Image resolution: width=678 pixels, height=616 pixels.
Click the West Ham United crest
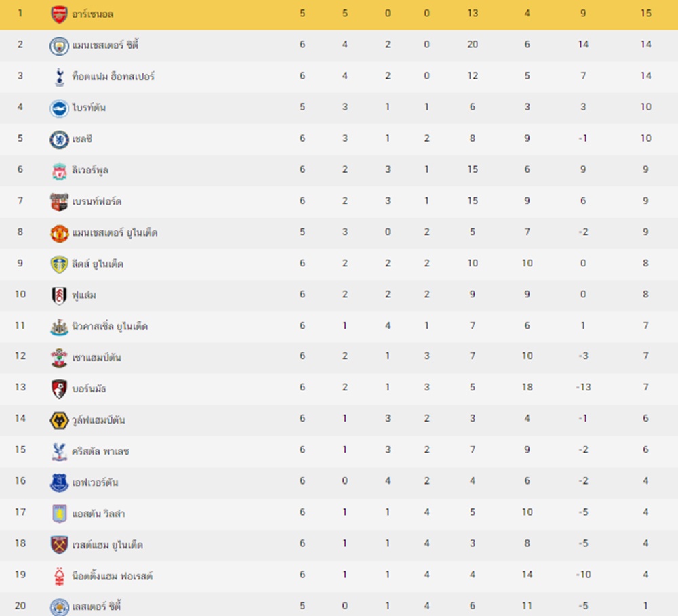point(59,545)
